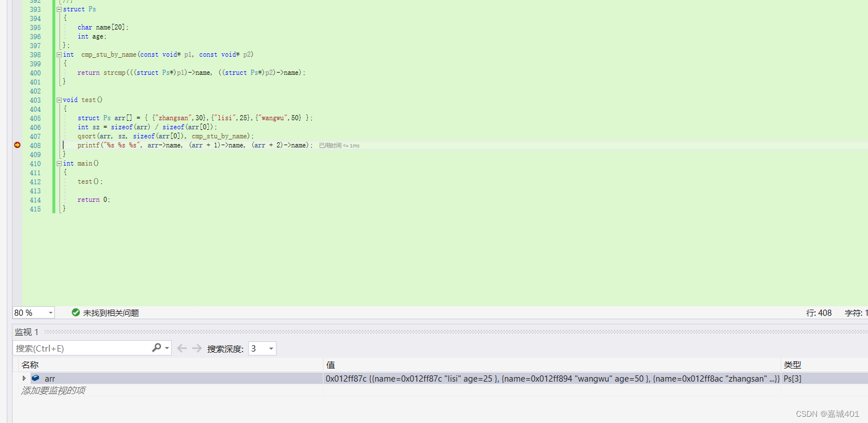Click the printf statement on line 408
This screenshot has width=868, height=423.
pyautogui.click(x=195, y=146)
